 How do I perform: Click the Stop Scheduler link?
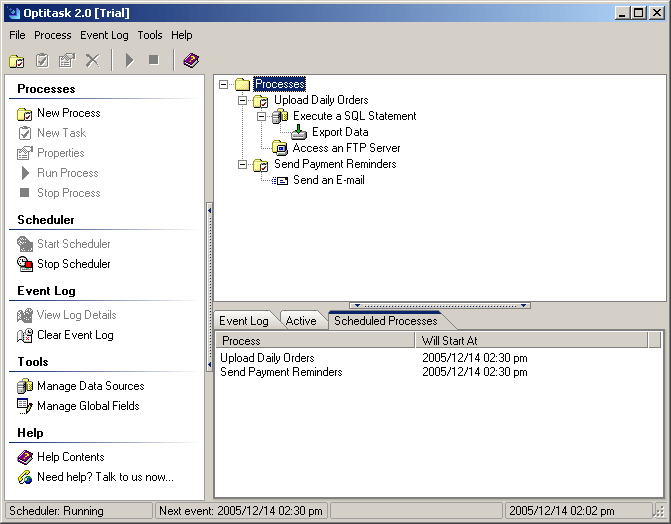click(74, 264)
